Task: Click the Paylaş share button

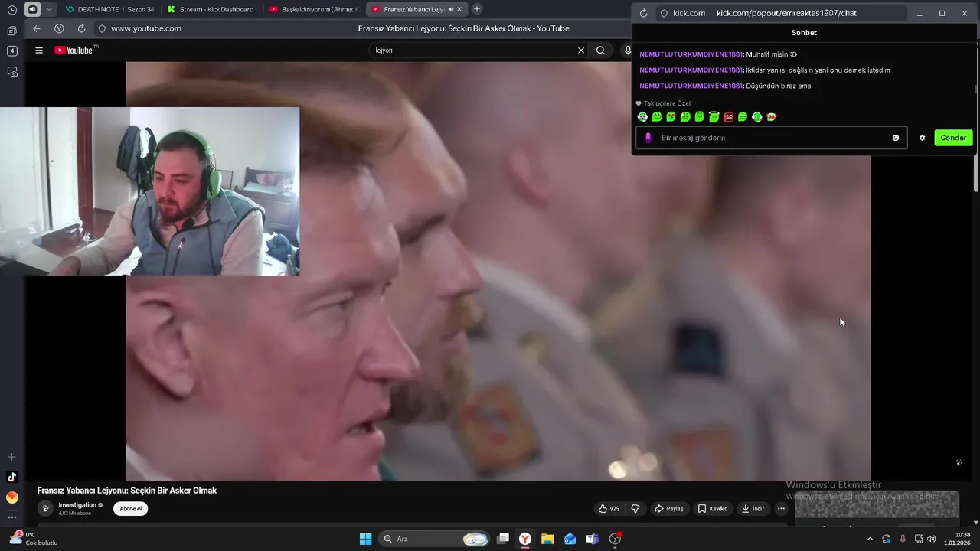Action: click(x=668, y=508)
